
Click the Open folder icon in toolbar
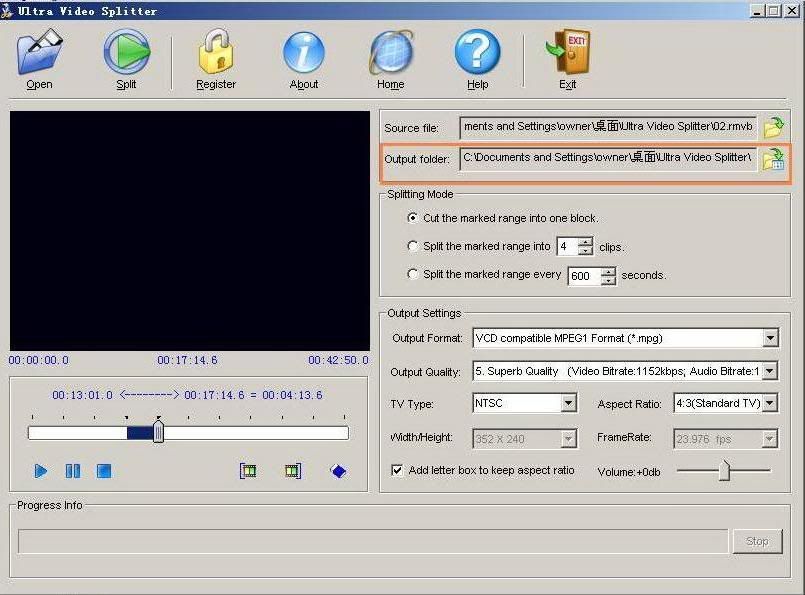pos(40,51)
